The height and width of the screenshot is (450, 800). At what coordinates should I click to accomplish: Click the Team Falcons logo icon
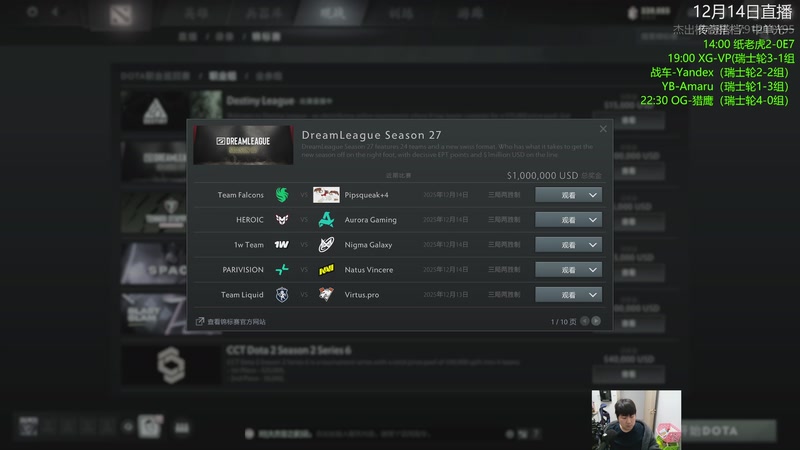pyautogui.click(x=282, y=194)
